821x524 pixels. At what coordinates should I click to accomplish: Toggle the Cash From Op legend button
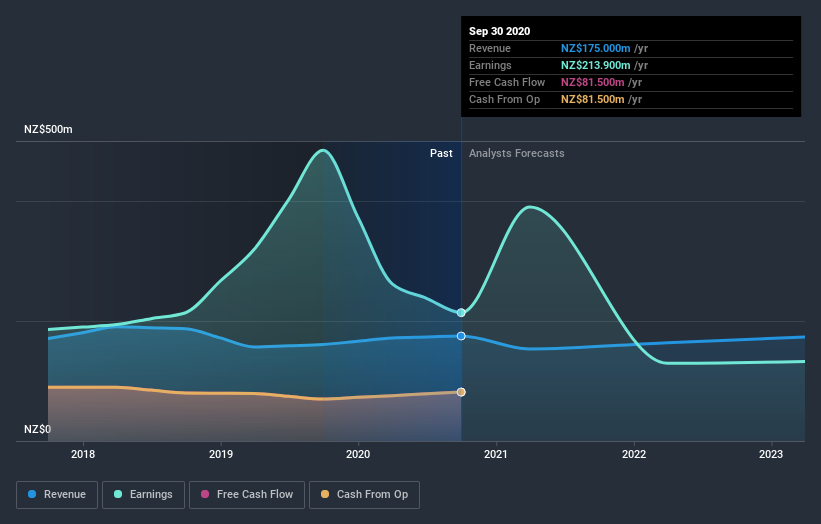coord(364,495)
